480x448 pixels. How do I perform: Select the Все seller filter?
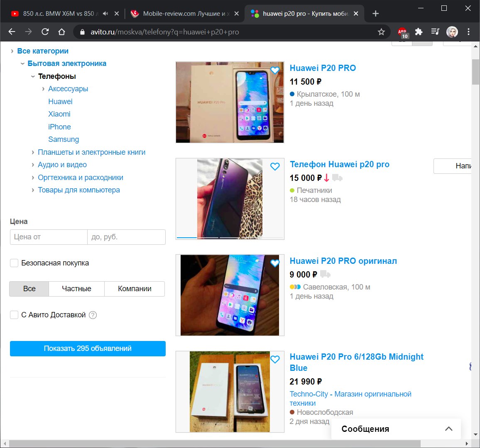coord(29,289)
